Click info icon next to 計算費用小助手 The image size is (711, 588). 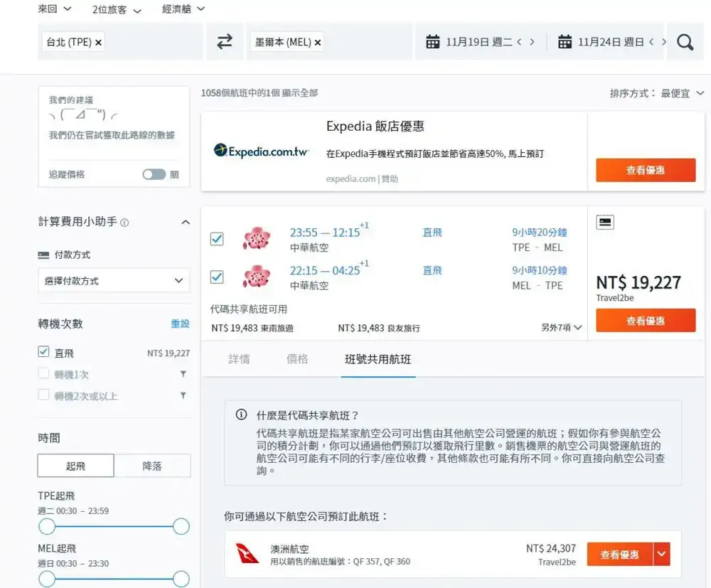(124, 223)
